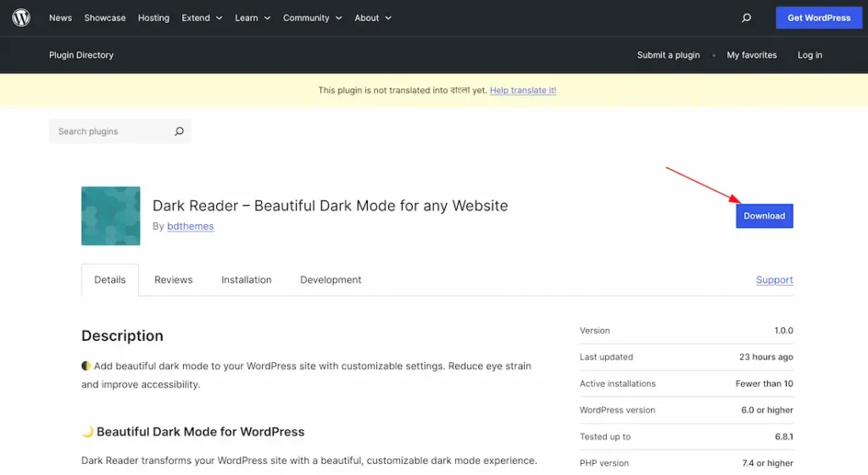Open the Development tab
Screen dimensions: 868x475
point(331,280)
